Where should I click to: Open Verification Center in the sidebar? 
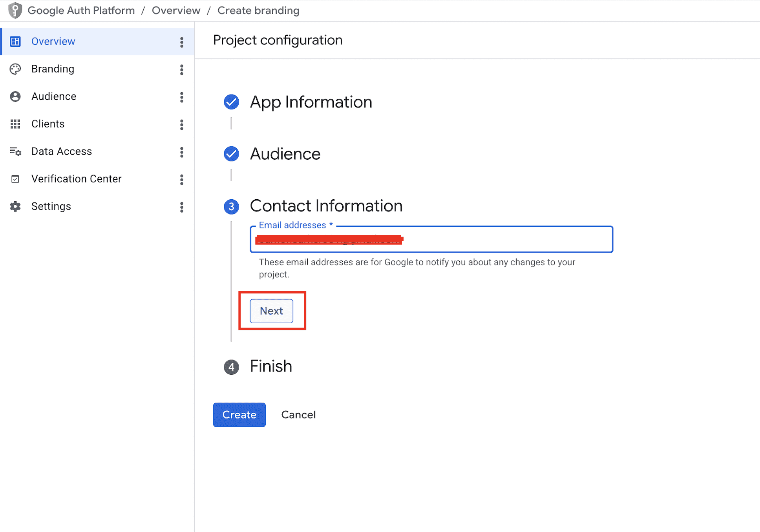pos(97,179)
